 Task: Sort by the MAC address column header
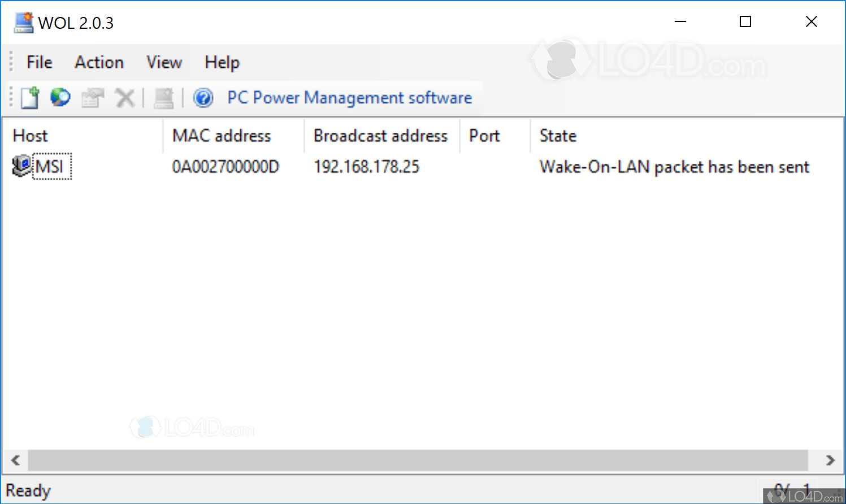click(234, 136)
